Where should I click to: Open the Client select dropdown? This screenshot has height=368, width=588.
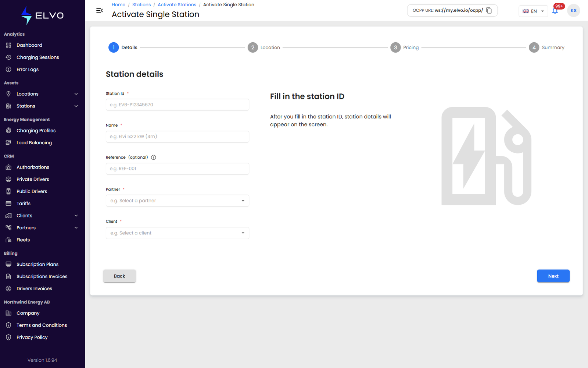coord(178,233)
